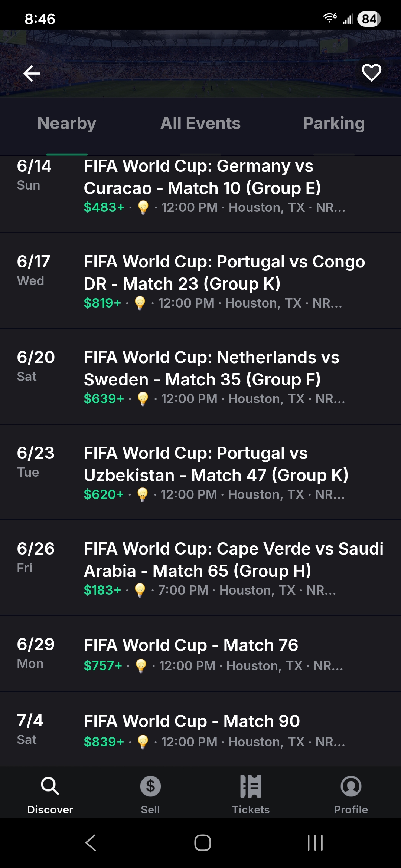Tap the $183+ price for Match 65
The height and width of the screenshot is (868, 401).
pyautogui.click(x=102, y=590)
